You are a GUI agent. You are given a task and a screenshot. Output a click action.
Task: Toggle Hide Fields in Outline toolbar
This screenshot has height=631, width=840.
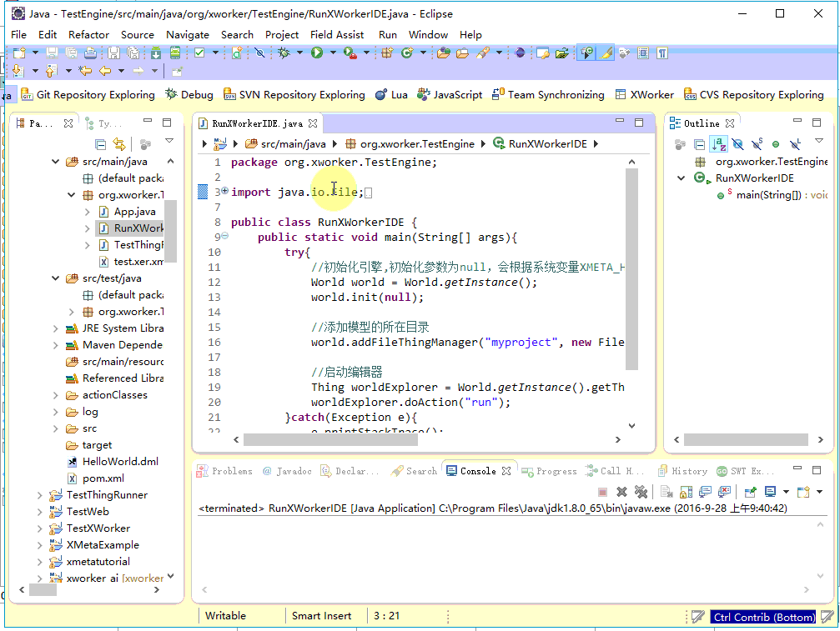[737, 144]
